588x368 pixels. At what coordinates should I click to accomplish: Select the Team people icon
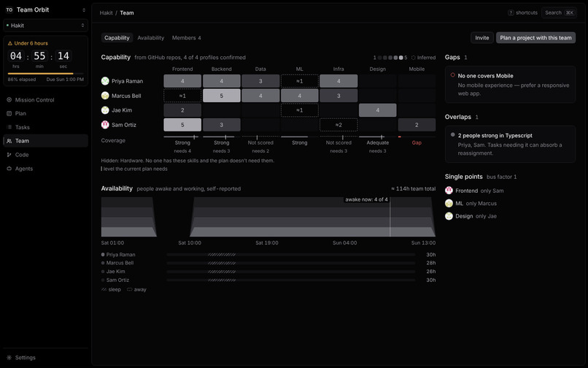(x=9, y=141)
